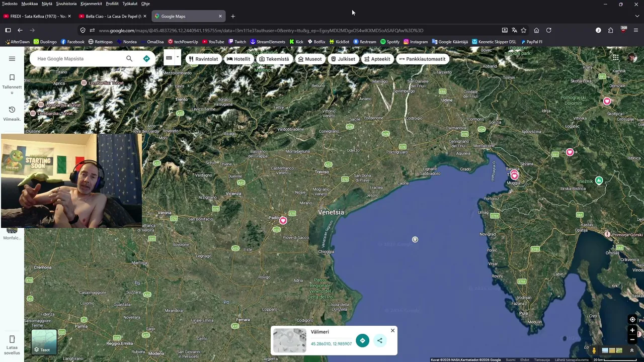Open the Tallennettu saved places panel
The image size is (644, 362).
12,83
